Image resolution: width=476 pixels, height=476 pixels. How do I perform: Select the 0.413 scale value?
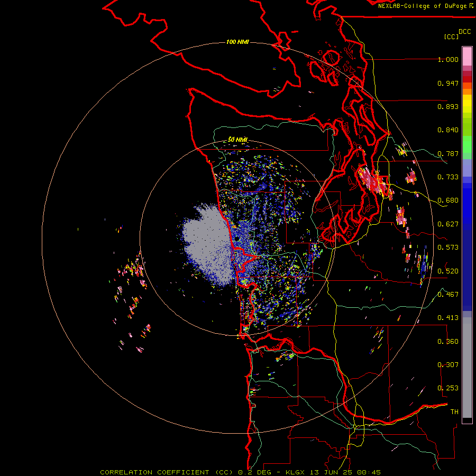pyautogui.click(x=448, y=318)
